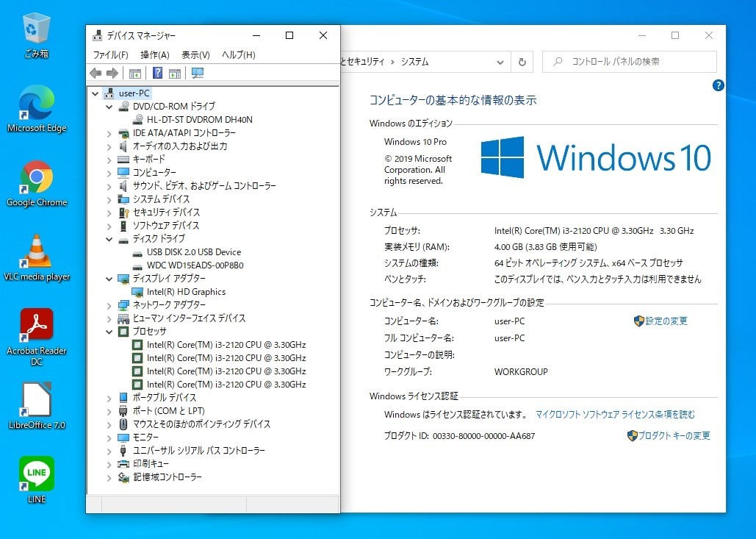The width and height of the screenshot is (756, 539).
Task: Select the ヒューマン インターフェイス デバイス category
Action: click(189, 318)
